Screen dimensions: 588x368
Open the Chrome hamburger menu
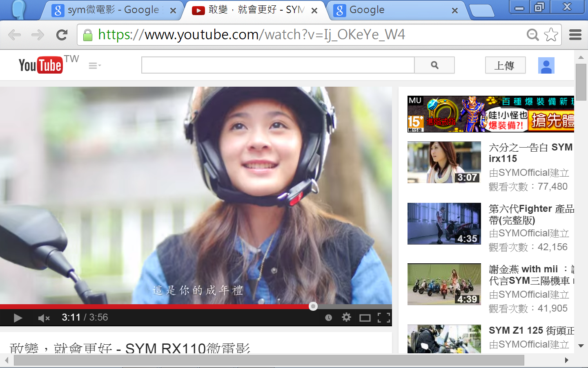[575, 35]
